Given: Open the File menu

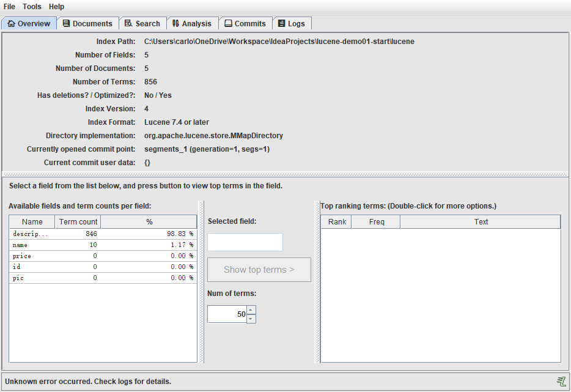Looking at the screenshot, I should point(9,7).
